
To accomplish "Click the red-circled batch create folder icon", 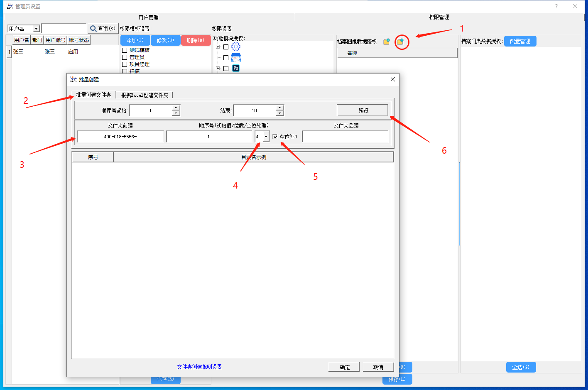I will (x=400, y=42).
